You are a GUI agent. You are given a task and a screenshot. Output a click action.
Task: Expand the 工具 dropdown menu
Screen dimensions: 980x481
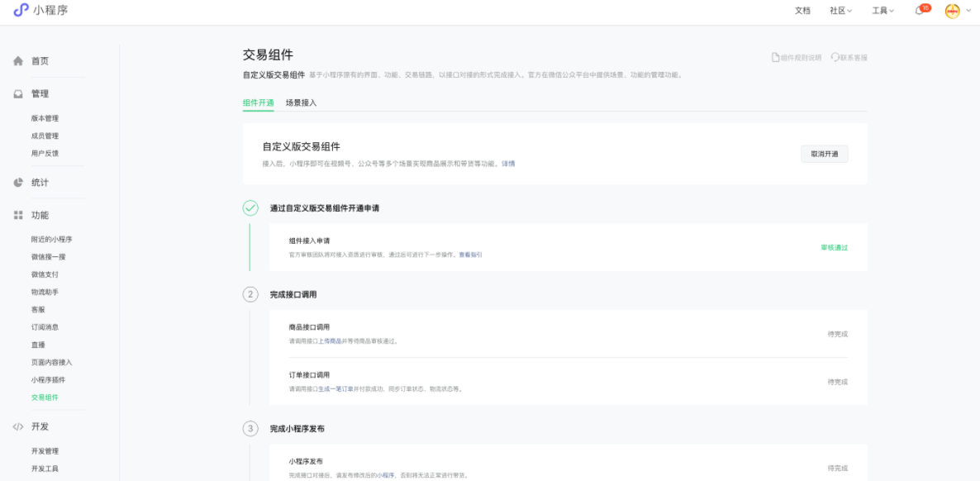click(882, 11)
